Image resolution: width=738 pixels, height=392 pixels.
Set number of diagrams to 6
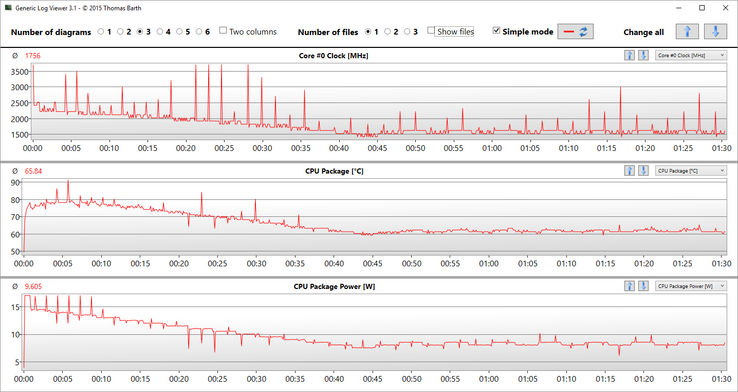(199, 32)
